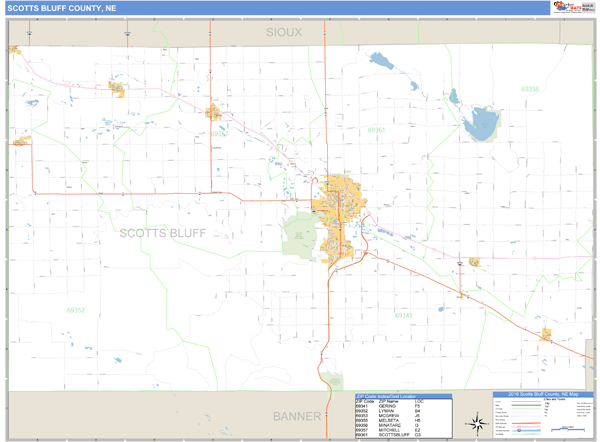The image size is (600, 442).
Task: Click the compass rose icon
Action: point(478,422)
